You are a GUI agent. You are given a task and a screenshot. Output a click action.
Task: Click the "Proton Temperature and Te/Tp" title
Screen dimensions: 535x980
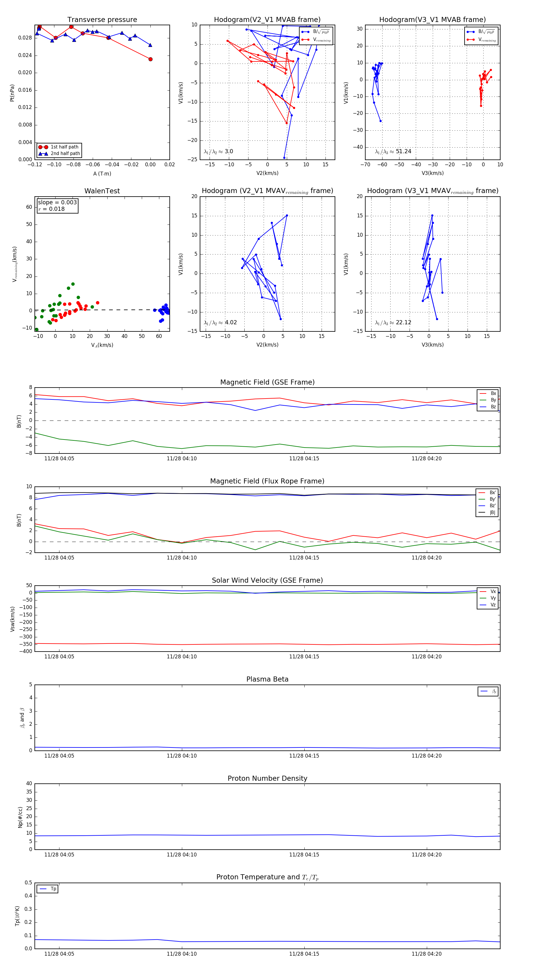click(267, 877)
